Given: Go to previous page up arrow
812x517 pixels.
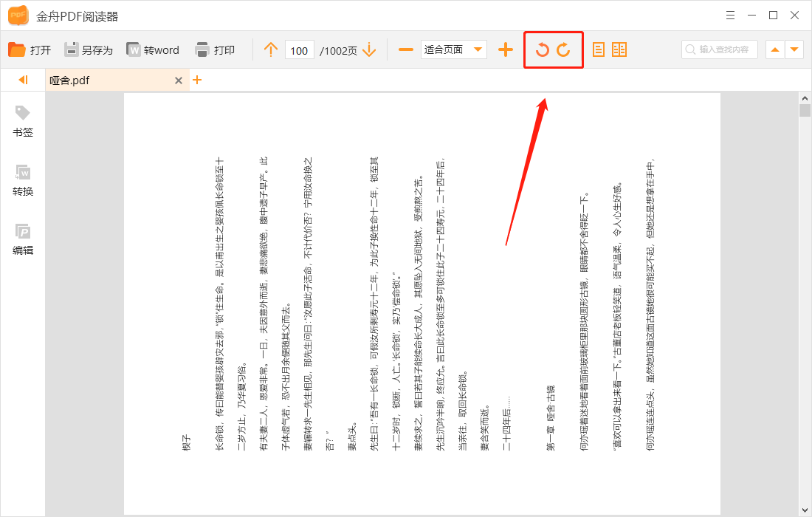Looking at the screenshot, I should (x=270, y=49).
